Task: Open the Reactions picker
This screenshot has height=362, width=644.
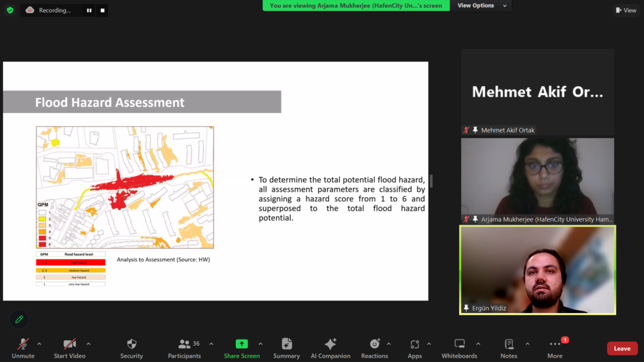Action: pyautogui.click(x=374, y=348)
